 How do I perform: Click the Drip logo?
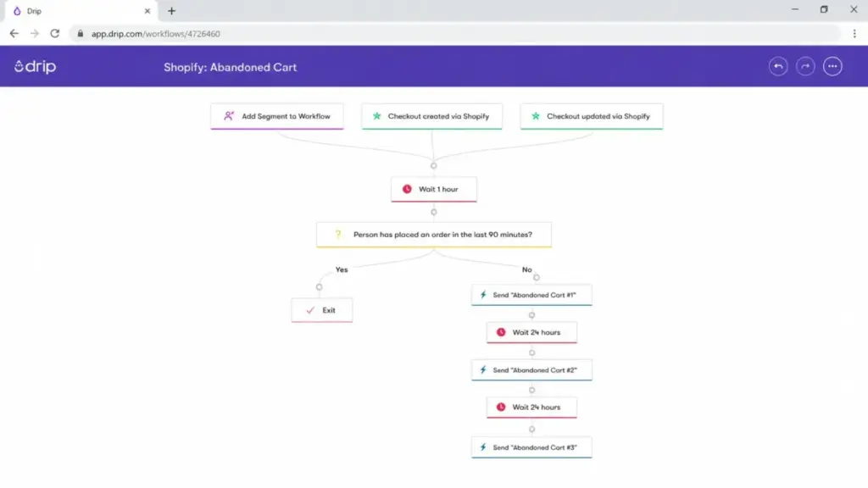pyautogui.click(x=35, y=67)
